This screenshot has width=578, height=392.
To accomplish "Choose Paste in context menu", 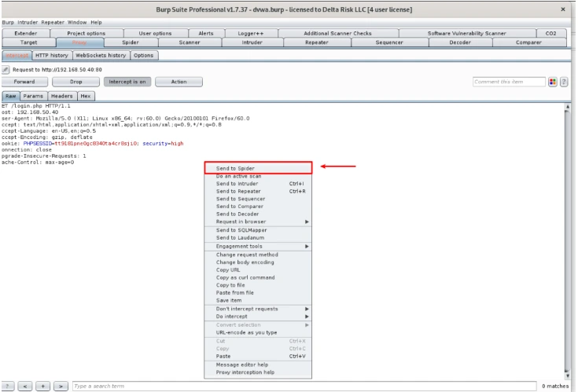I will (258, 357).
